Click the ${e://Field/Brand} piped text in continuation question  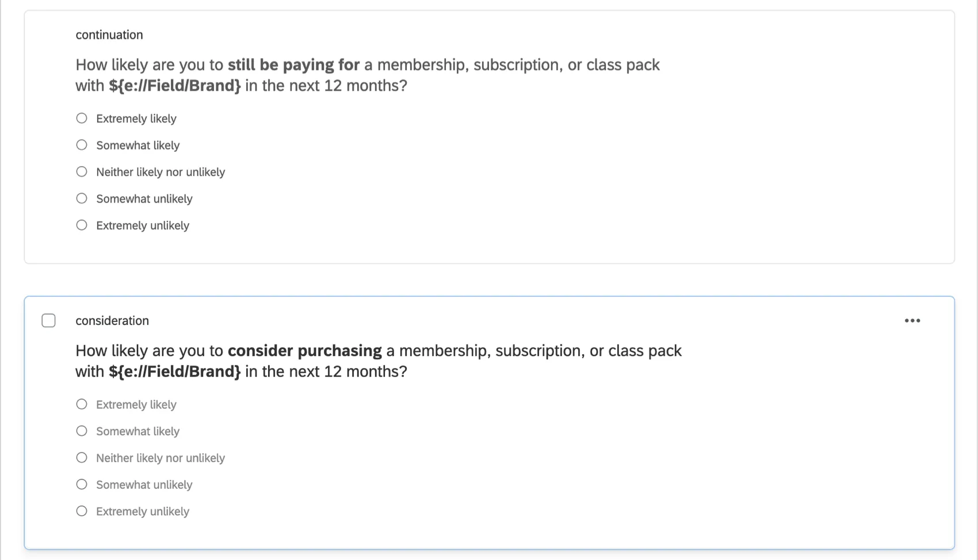[x=174, y=85]
